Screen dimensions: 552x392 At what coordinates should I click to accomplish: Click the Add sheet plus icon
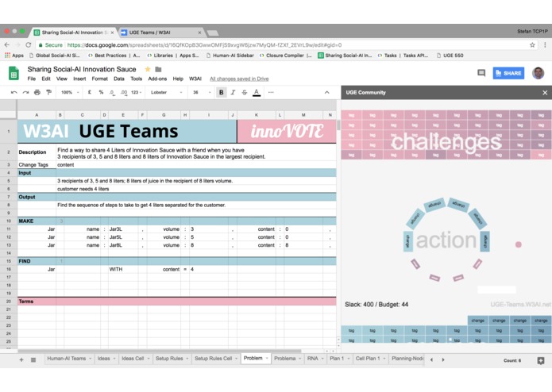pos(21,359)
